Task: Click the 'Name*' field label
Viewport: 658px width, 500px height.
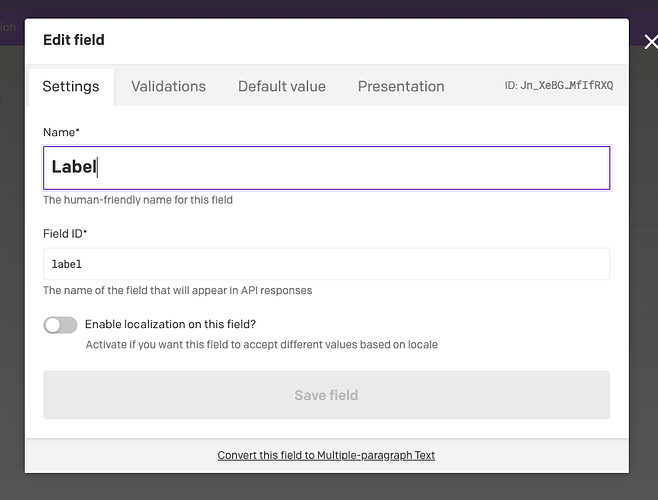Action: point(62,132)
